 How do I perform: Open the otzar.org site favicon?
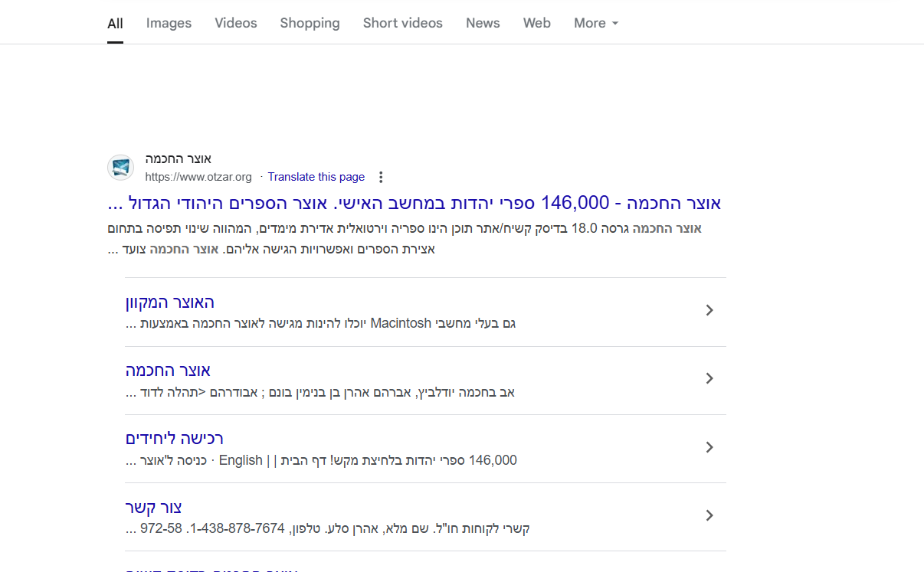120,168
